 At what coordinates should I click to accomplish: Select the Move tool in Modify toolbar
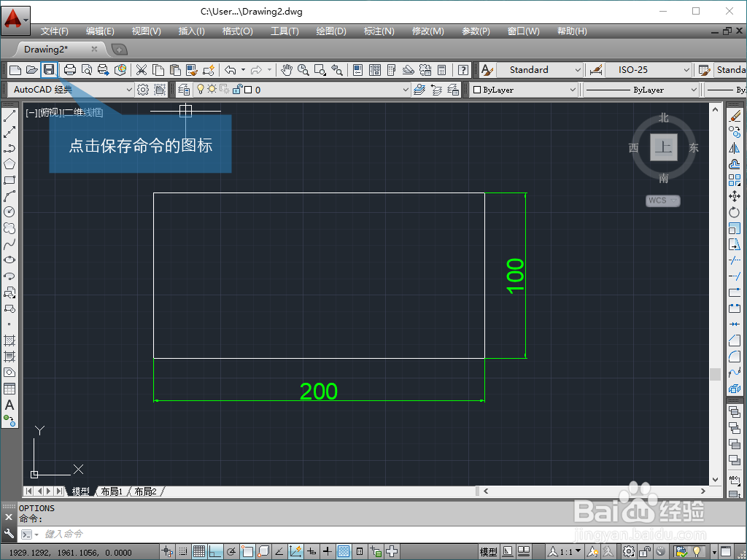point(735,196)
